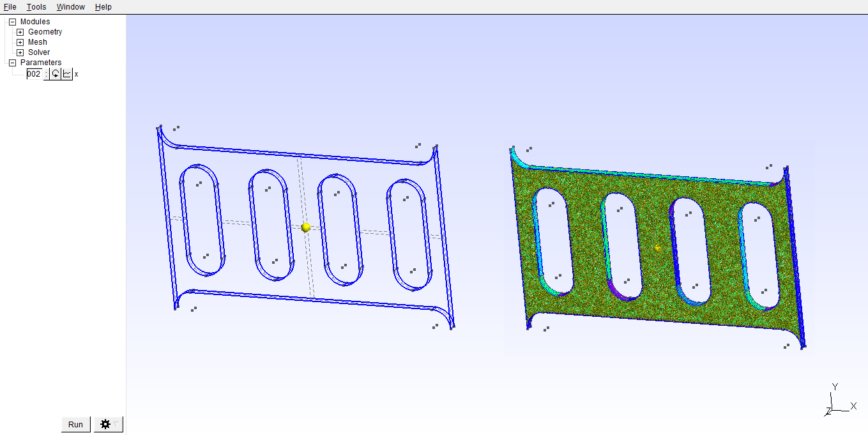868x435 pixels.
Task: Open the File menu
Action: click(x=10, y=7)
